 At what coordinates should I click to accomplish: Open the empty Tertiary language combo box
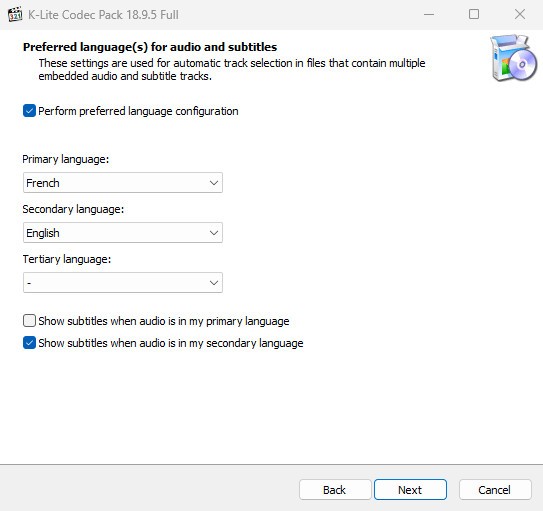coord(123,283)
